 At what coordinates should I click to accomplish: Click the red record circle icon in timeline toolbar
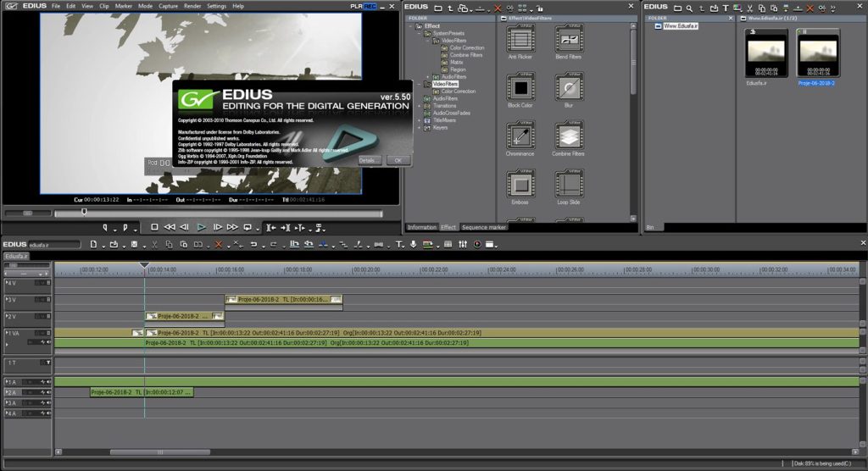click(x=477, y=244)
